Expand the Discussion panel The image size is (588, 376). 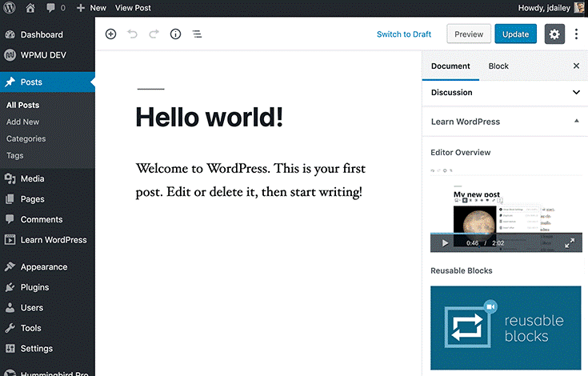(x=505, y=92)
